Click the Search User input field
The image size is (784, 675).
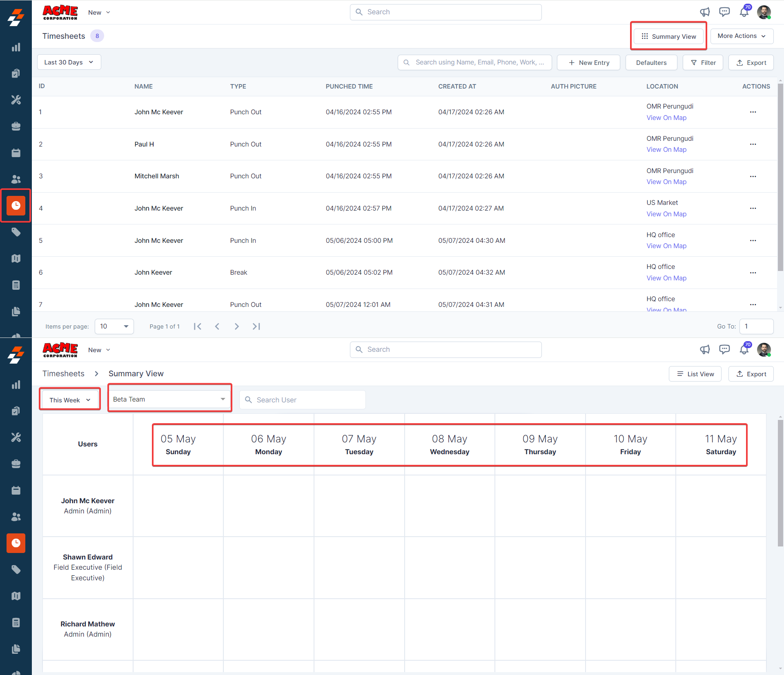(302, 400)
